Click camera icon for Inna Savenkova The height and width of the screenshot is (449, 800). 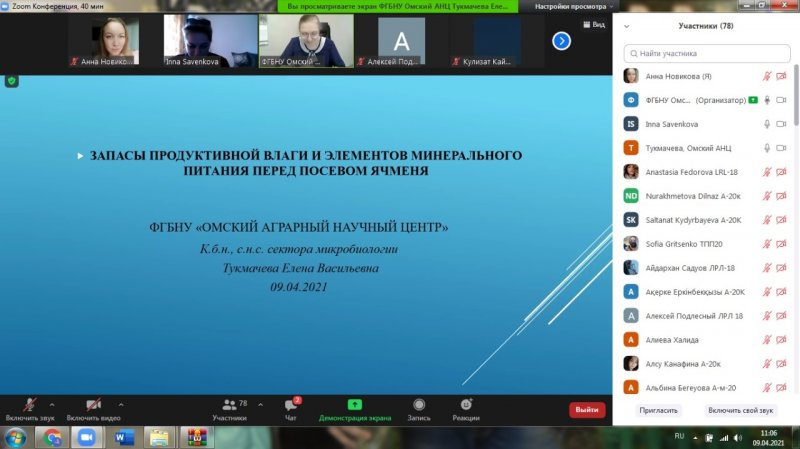point(781,124)
